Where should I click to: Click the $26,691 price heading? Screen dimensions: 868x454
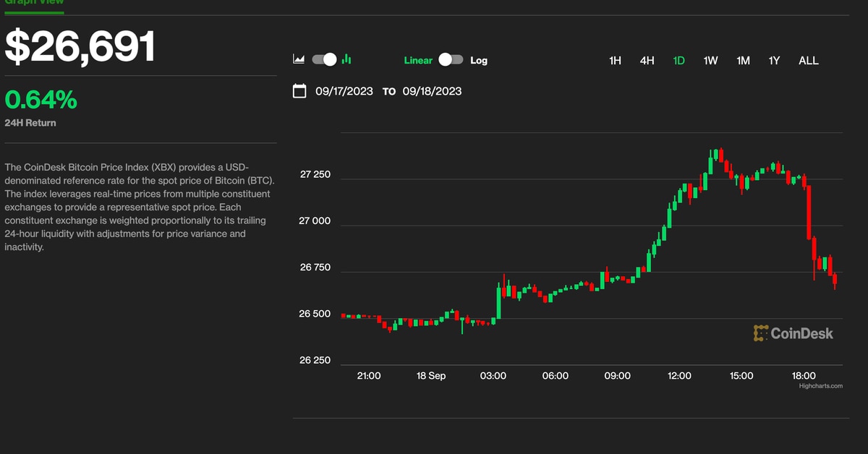coord(80,47)
